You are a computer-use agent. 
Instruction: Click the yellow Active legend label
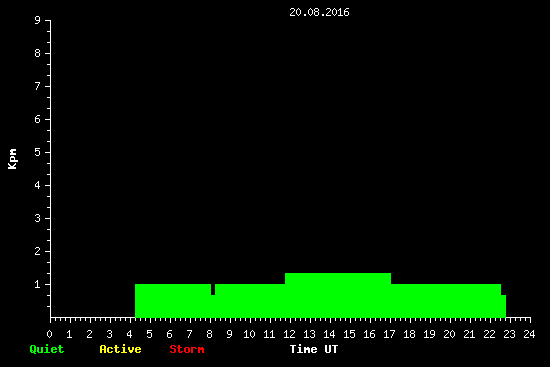pos(120,349)
